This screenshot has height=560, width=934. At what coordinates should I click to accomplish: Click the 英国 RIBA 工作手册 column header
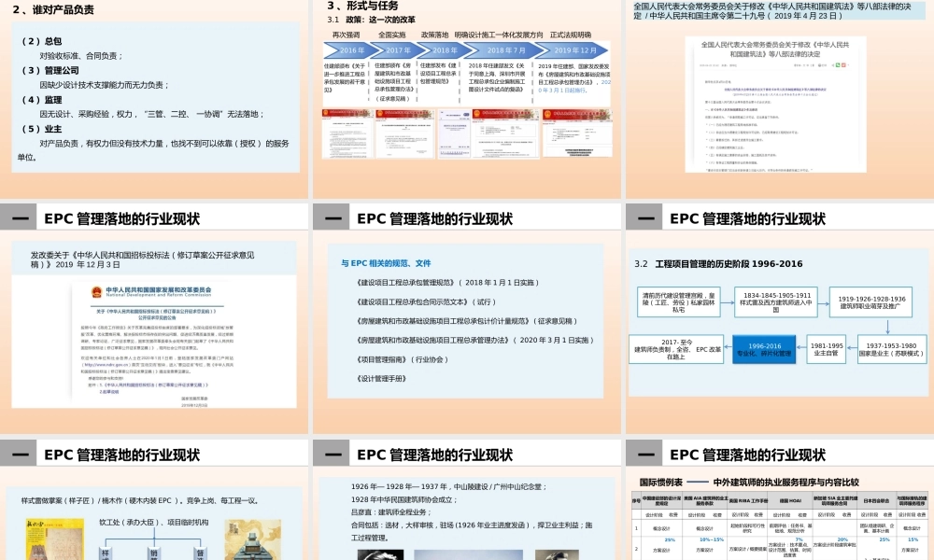[x=747, y=500]
